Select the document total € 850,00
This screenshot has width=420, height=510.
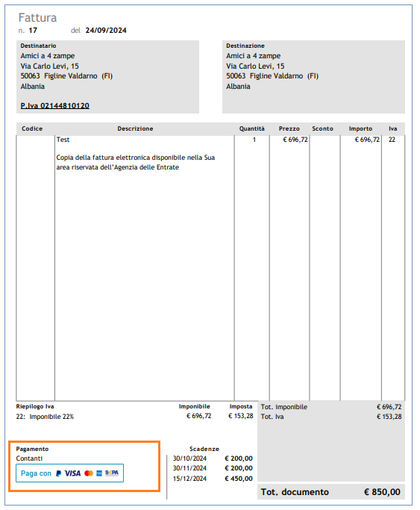[x=382, y=492]
